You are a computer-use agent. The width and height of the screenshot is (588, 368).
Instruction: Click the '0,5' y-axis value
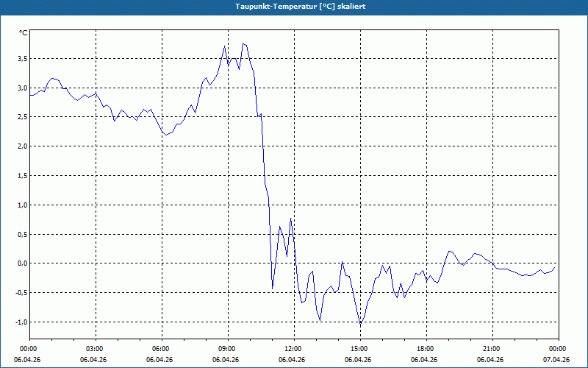23,234
